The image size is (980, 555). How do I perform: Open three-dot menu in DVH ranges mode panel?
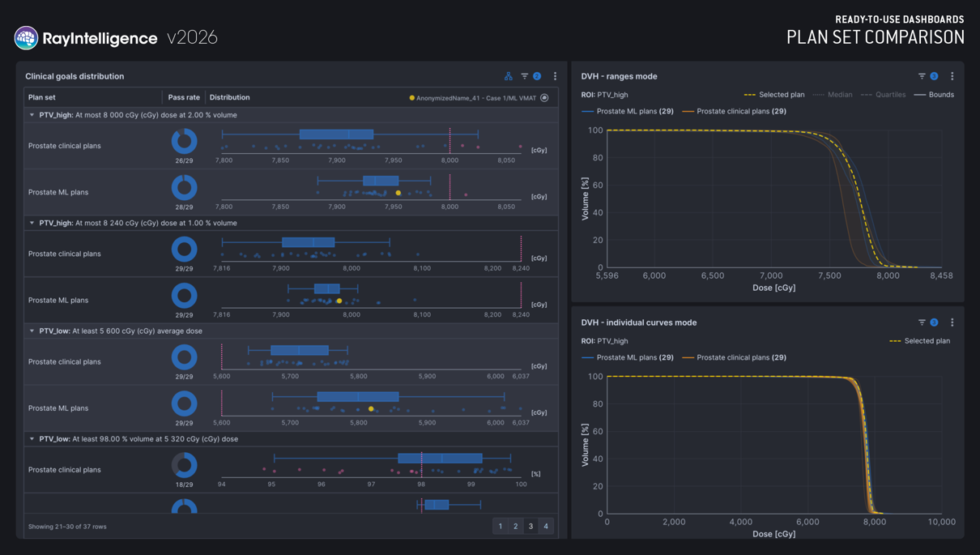pos(952,76)
